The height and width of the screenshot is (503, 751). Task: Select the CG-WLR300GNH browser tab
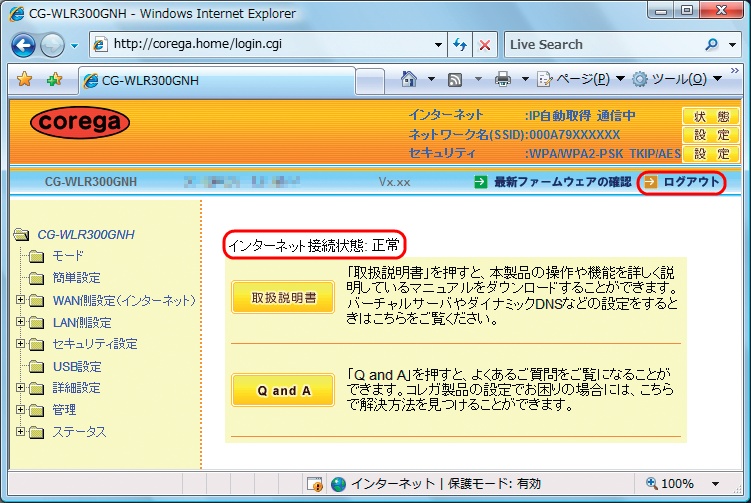point(216,80)
